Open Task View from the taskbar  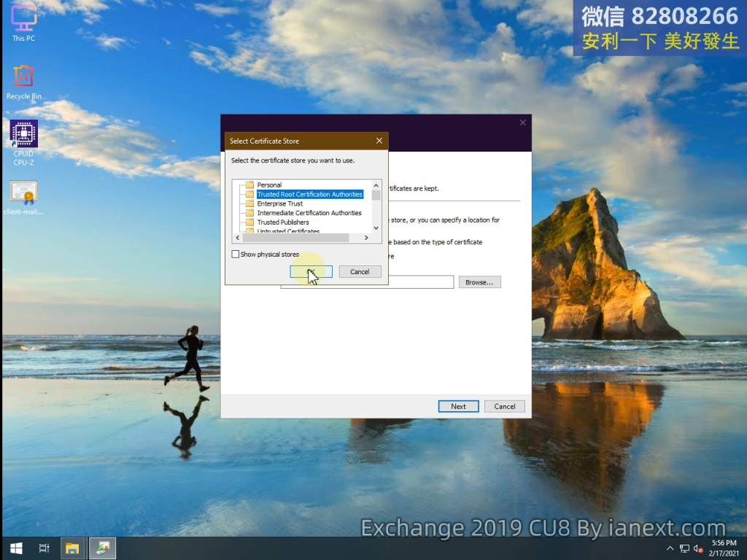pos(44,548)
